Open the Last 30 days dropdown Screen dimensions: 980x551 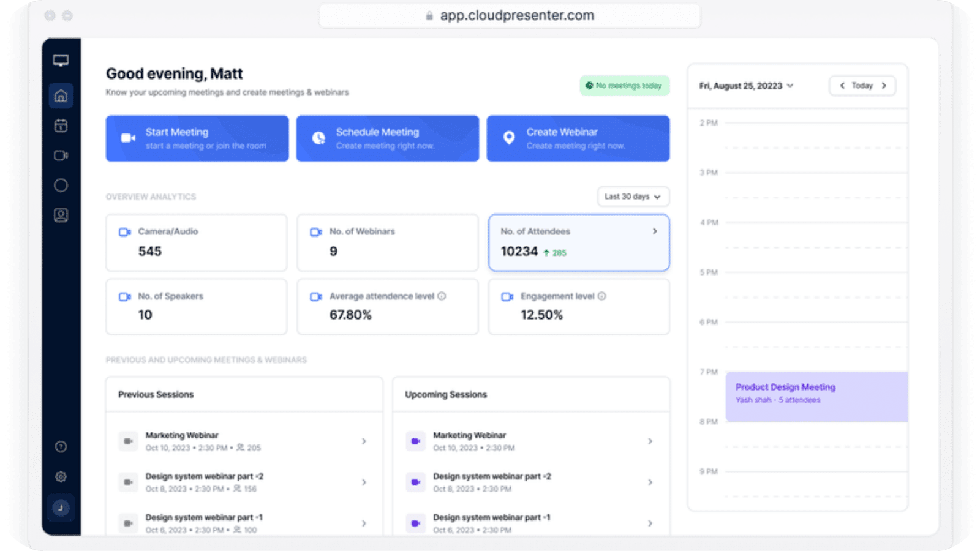(x=633, y=197)
